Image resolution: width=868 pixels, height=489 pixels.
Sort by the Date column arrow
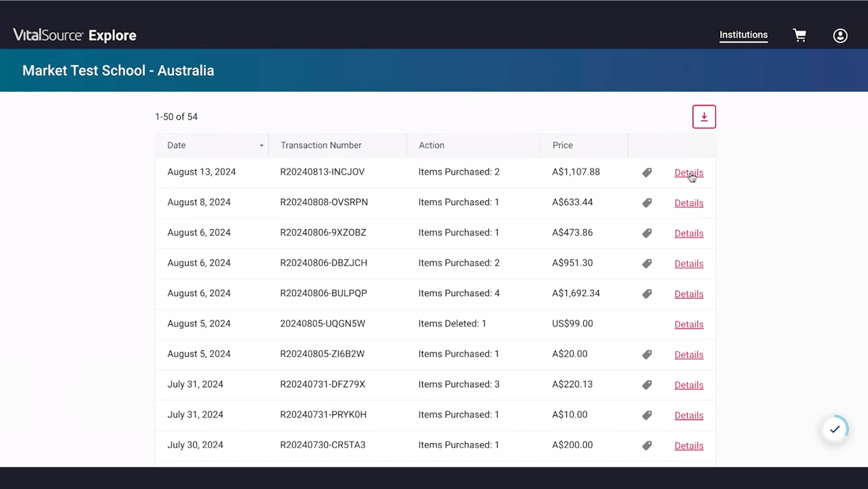pyautogui.click(x=261, y=145)
